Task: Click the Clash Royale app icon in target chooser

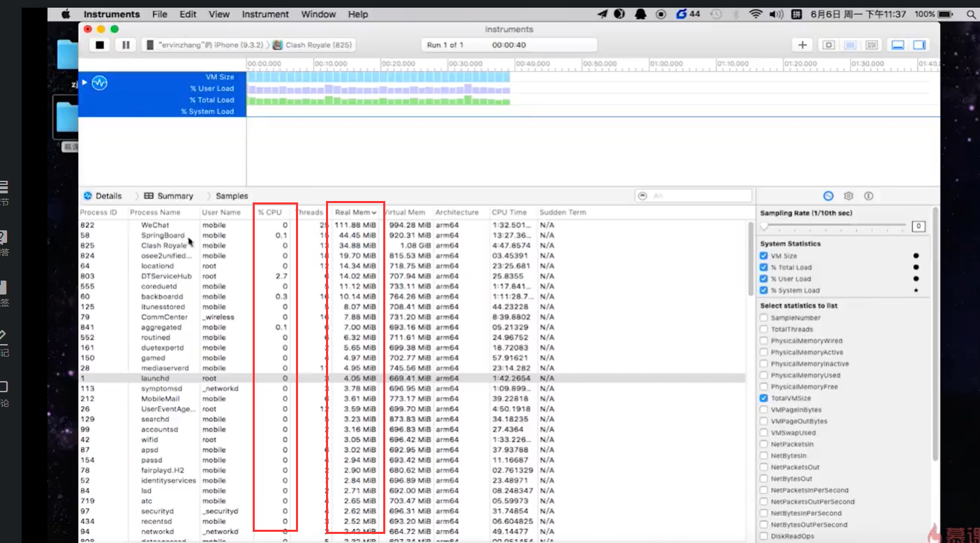Action: (278, 45)
